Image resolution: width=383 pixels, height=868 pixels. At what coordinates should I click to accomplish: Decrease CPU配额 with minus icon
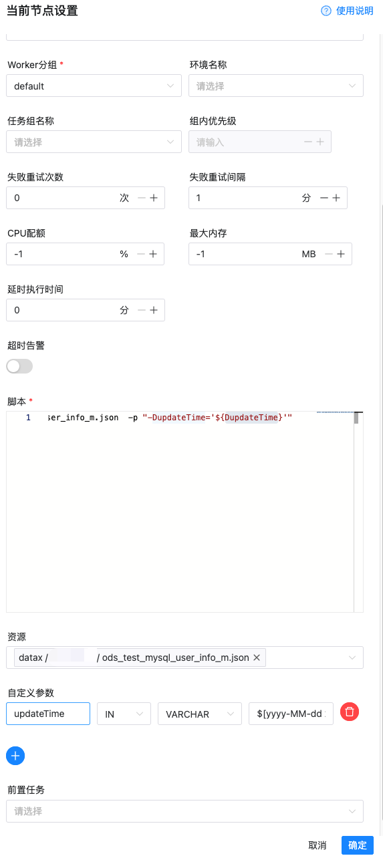141,255
